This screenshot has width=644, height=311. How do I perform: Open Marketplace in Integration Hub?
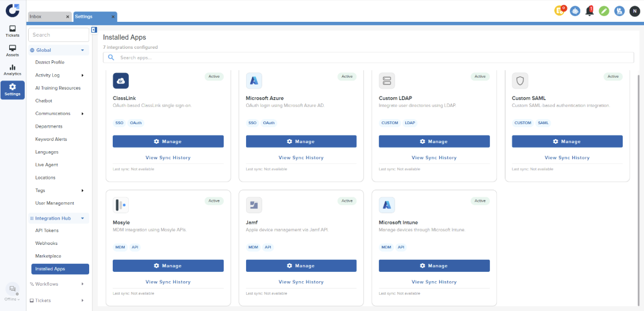(48, 256)
